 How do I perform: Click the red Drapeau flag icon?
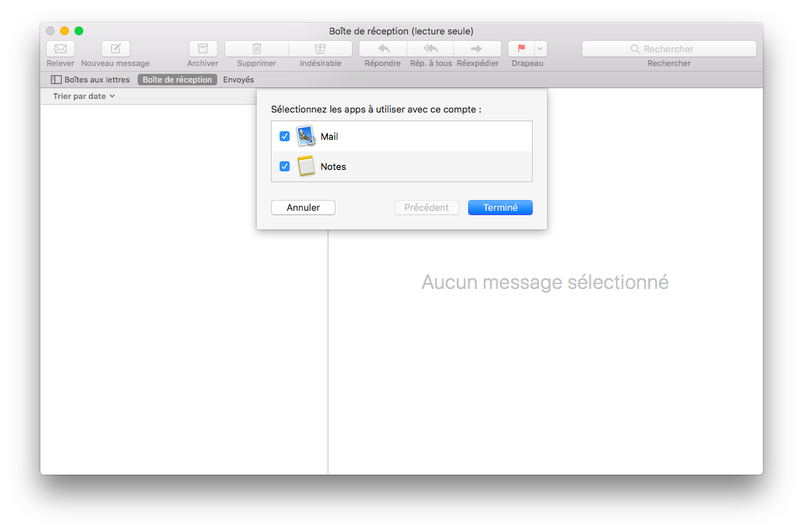pyautogui.click(x=521, y=49)
